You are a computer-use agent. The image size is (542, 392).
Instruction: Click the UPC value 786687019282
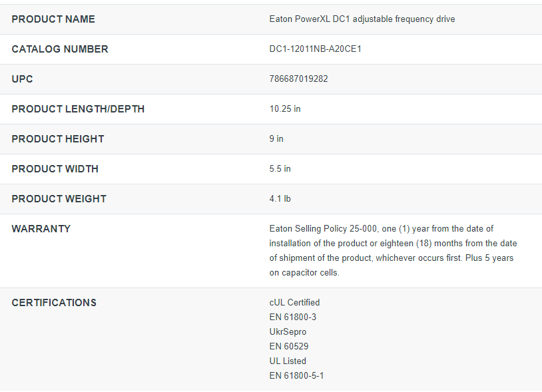click(298, 79)
